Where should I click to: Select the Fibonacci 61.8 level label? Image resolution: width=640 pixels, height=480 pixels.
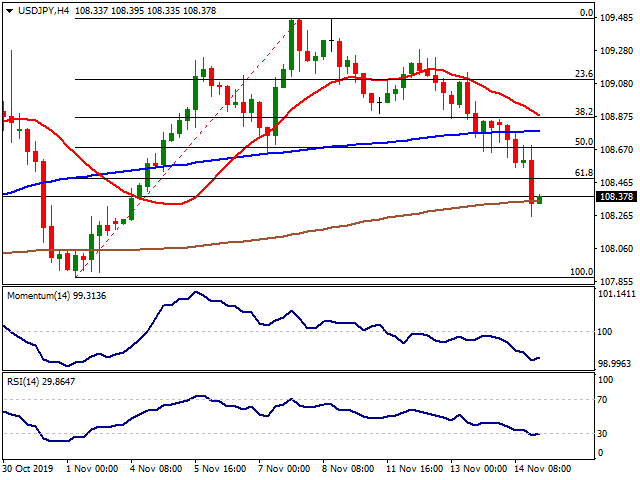click(x=584, y=173)
